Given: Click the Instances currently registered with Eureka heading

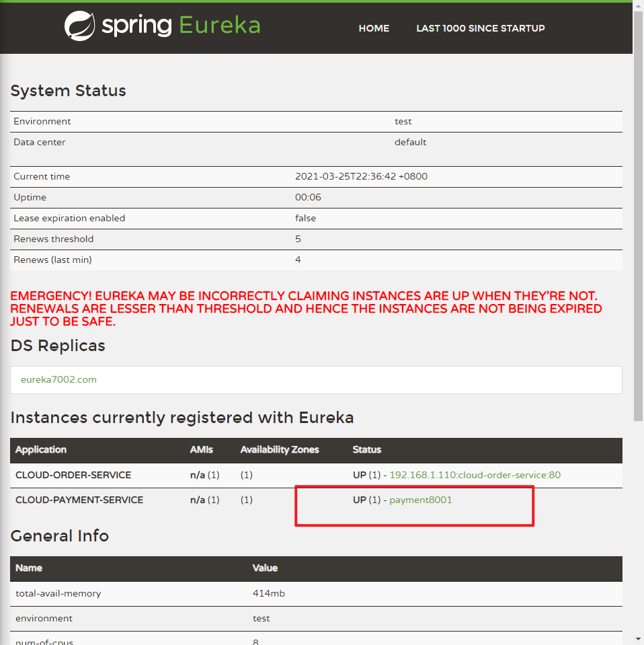Looking at the screenshot, I should [x=182, y=418].
